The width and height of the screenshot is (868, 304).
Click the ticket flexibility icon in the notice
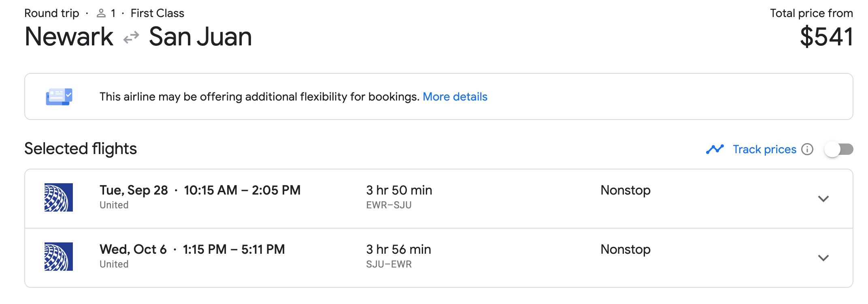pyautogui.click(x=59, y=97)
